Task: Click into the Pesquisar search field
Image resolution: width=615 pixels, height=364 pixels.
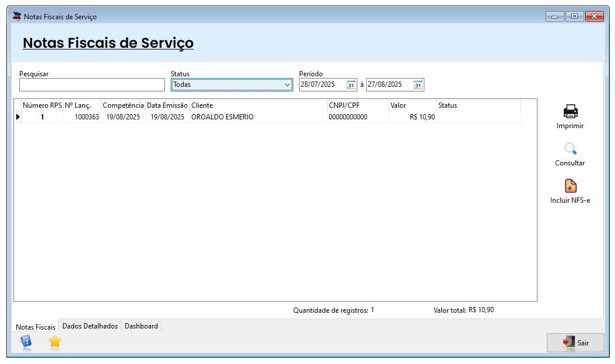Action: click(x=92, y=85)
